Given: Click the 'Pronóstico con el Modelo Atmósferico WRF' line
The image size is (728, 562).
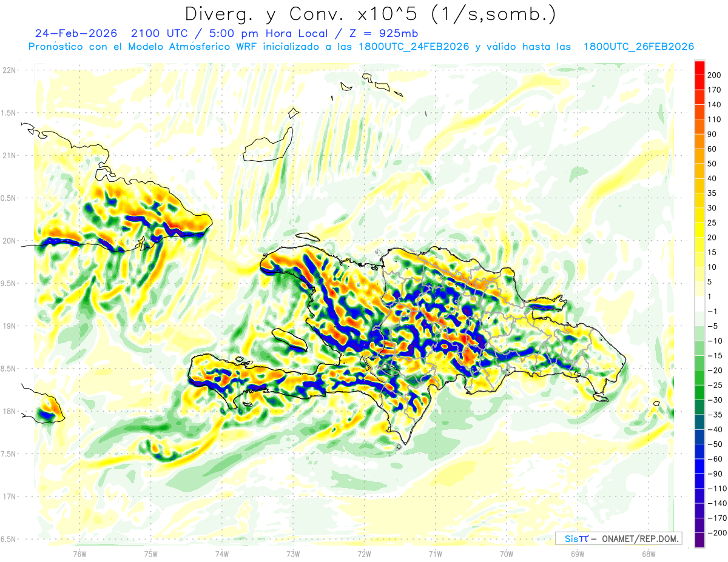Looking at the screenshot, I should 143,47.
